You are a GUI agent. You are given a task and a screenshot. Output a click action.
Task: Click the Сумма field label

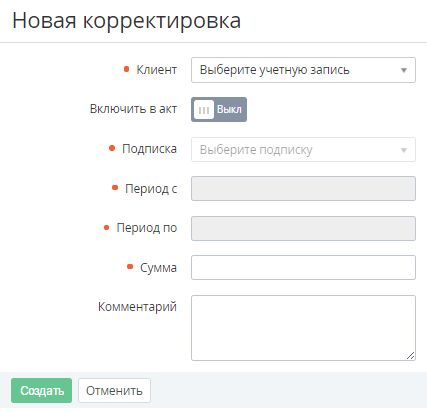pos(158,267)
